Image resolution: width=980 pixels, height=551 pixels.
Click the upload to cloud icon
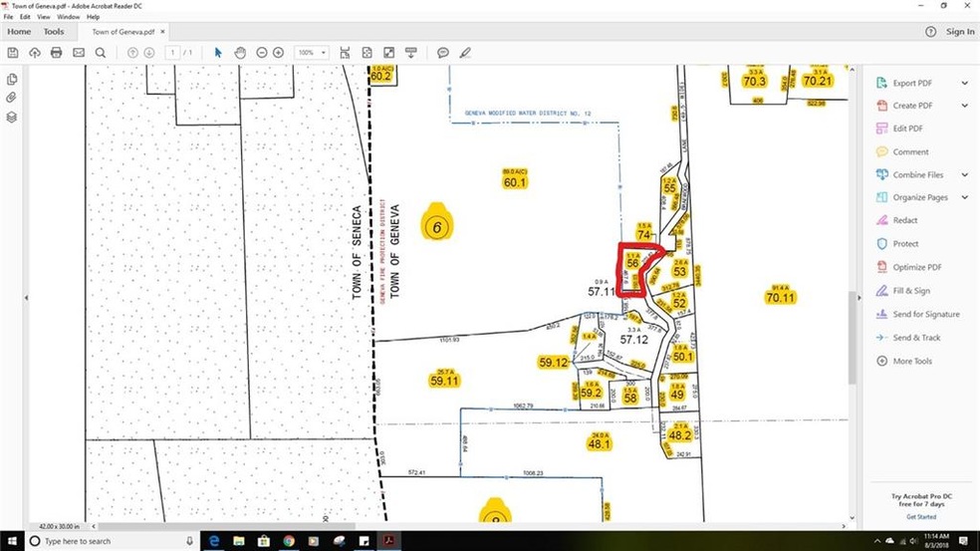[35, 53]
